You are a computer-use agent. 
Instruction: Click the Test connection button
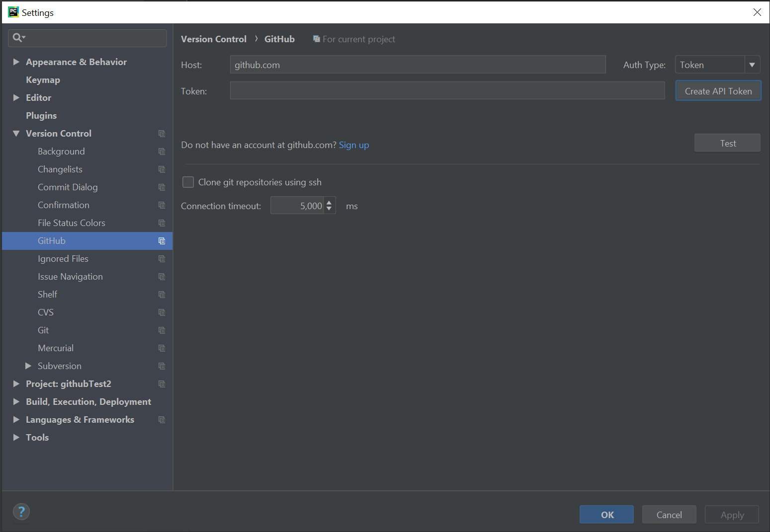727,143
